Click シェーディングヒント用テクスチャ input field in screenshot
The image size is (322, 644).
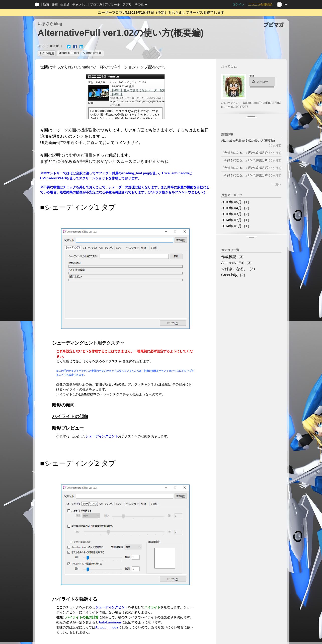(134, 256)
